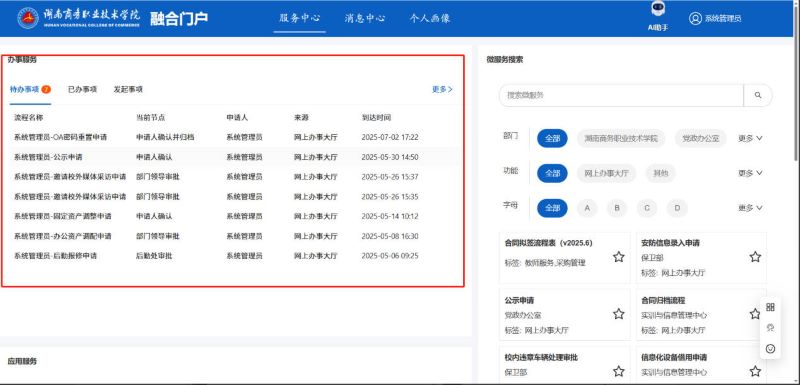The image size is (800, 385).
Task: Expand 更多 in the 字母 filter row
Action: click(750, 208)
